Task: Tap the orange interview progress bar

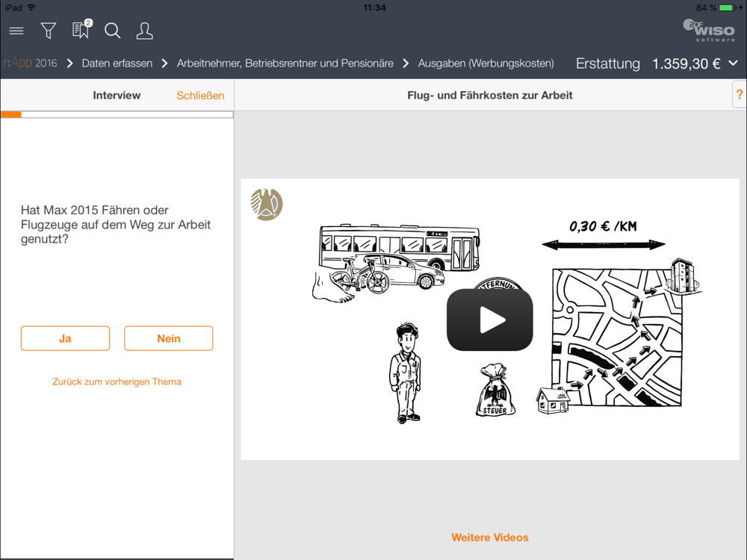Action: click(117, 114)
